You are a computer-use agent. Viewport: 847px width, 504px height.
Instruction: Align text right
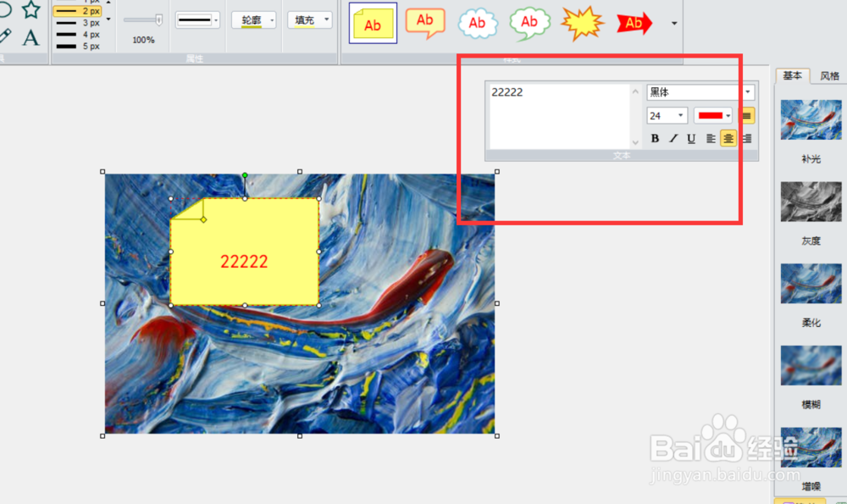click(747, 139)
